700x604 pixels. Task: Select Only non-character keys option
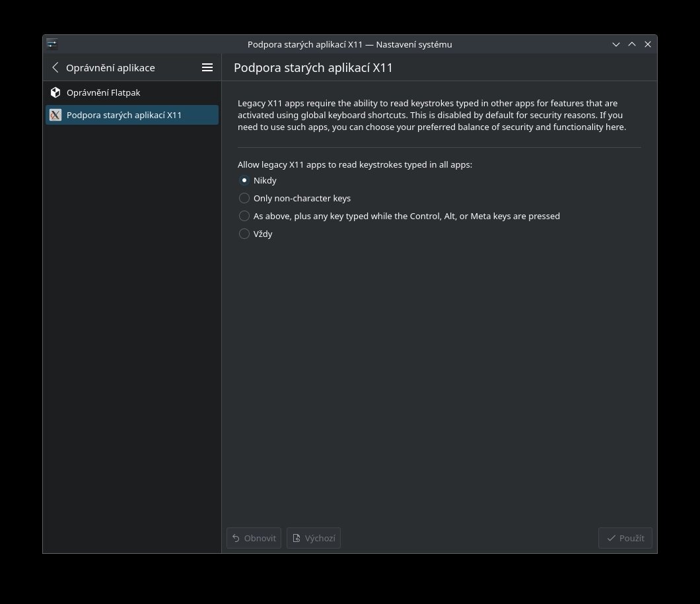pyautogui.click(x=244, y=198)
